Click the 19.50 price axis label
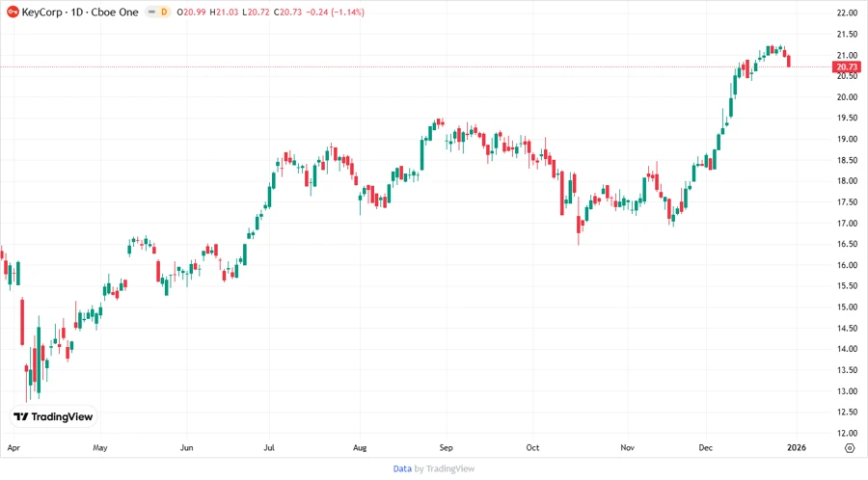 [847, 118]
